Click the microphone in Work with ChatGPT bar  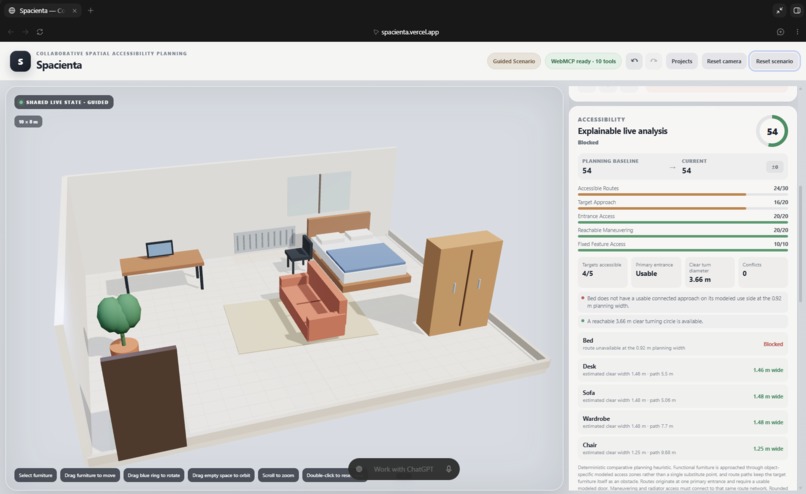[449, 469]
